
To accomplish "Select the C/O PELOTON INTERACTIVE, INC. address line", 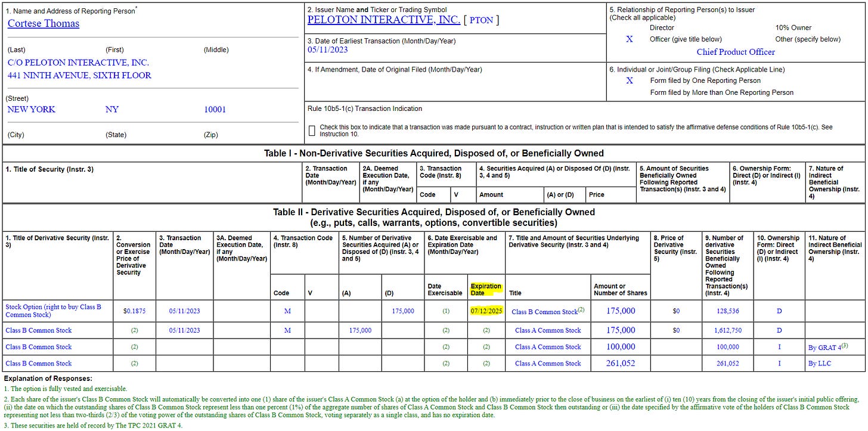I will tap(78, 63).
